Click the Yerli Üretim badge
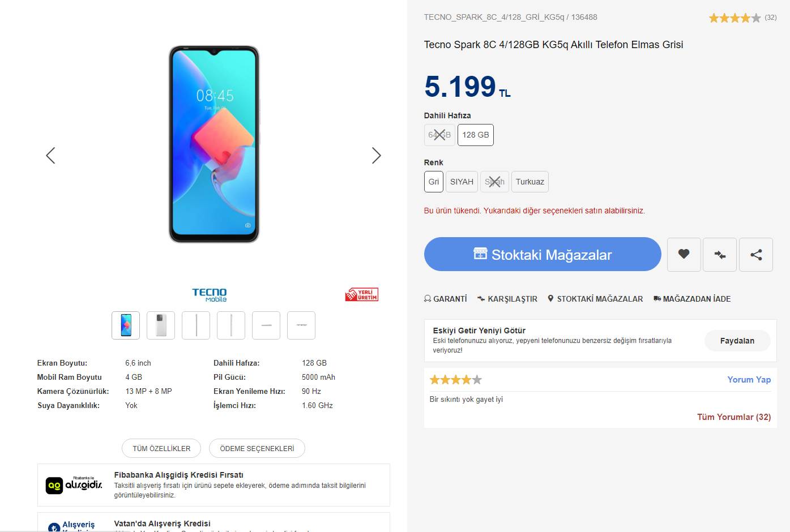 (362, 294)
